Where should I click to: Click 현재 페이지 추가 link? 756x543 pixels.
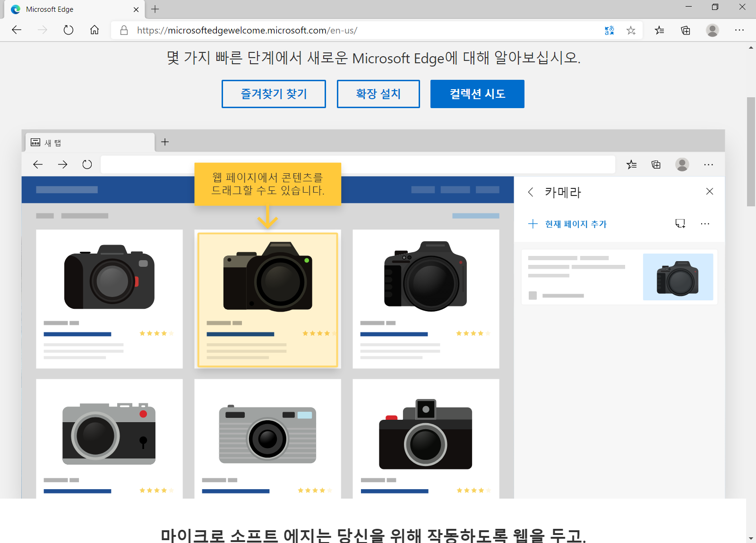[x=567, y=224]
